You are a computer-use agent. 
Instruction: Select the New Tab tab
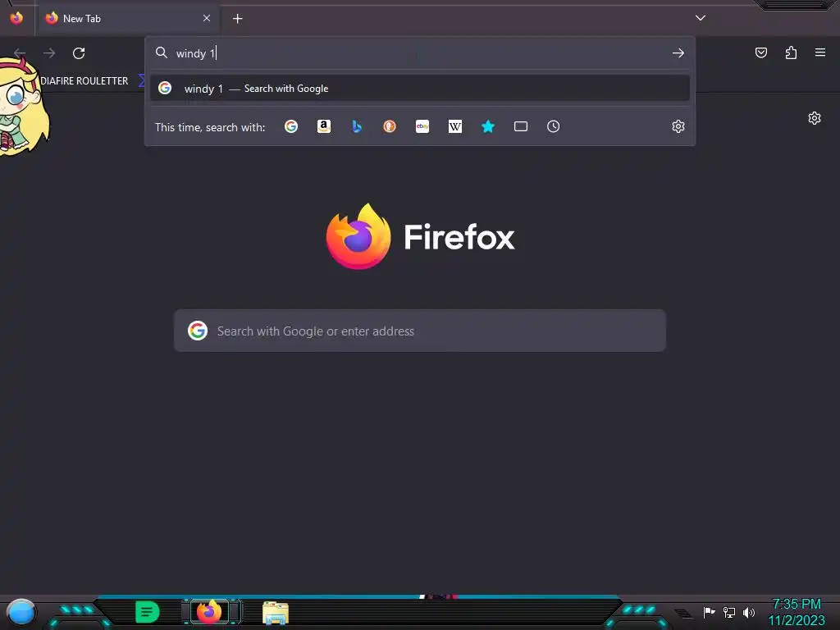(x=127, y=18)
